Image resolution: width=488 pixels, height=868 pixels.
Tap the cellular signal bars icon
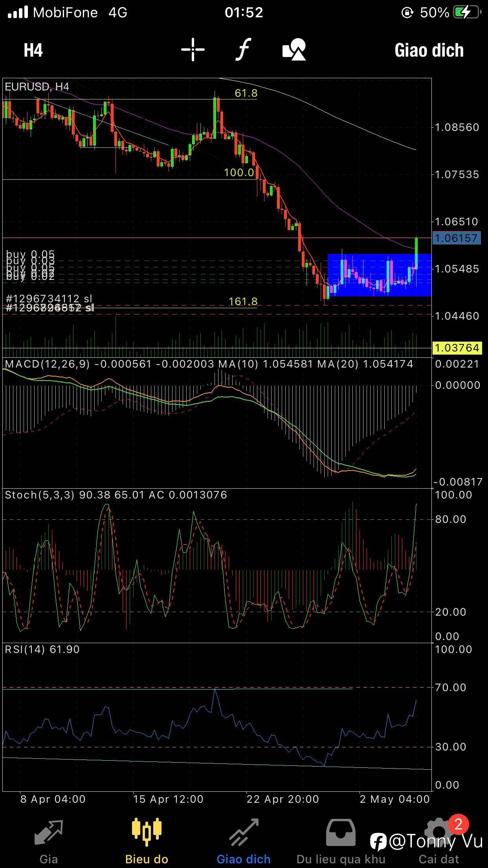[18, 13]
